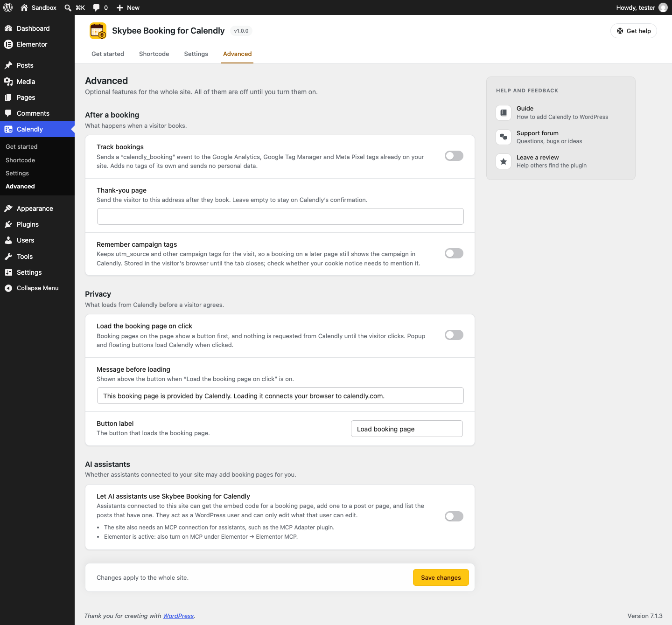The width and height of the screenshot is (672, 625).
Task: Open Appearance in the sidebar
Action: click(37, 208)
